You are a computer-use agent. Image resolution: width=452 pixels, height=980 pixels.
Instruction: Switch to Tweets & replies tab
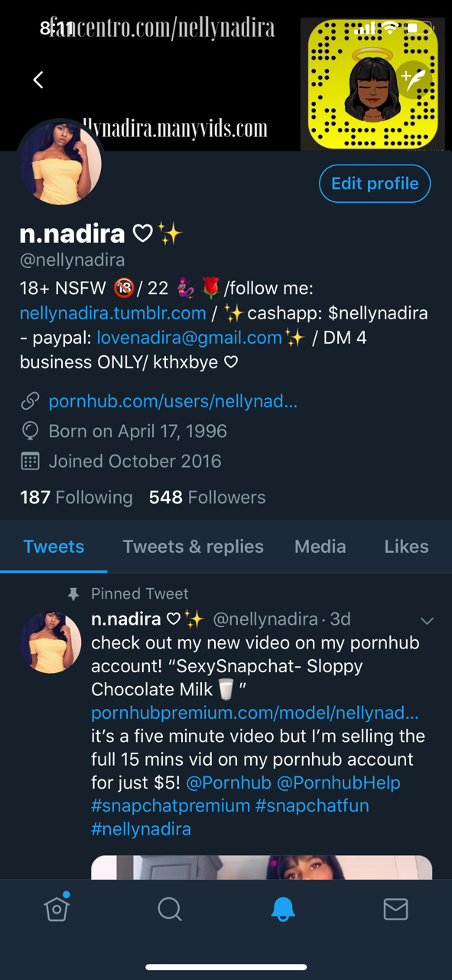193,547
